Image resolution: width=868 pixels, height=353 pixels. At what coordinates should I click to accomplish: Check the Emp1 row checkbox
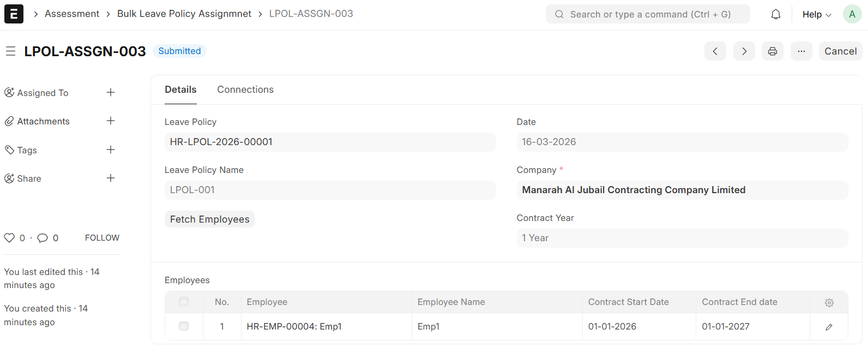tap(184, 326)
